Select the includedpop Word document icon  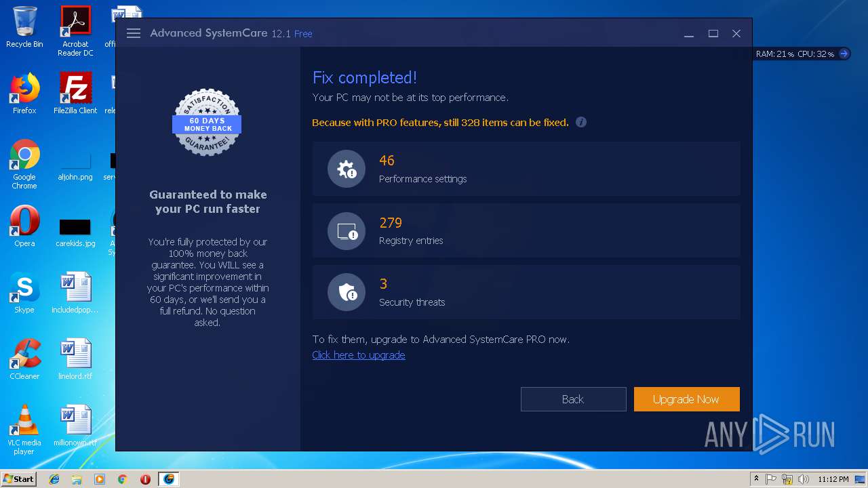(75, 293)
